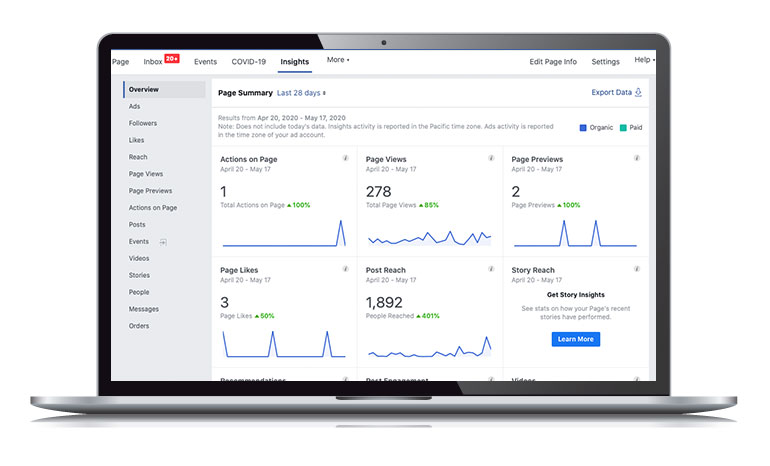Click the info icon on Actions on Page card

tap(345, 158)
